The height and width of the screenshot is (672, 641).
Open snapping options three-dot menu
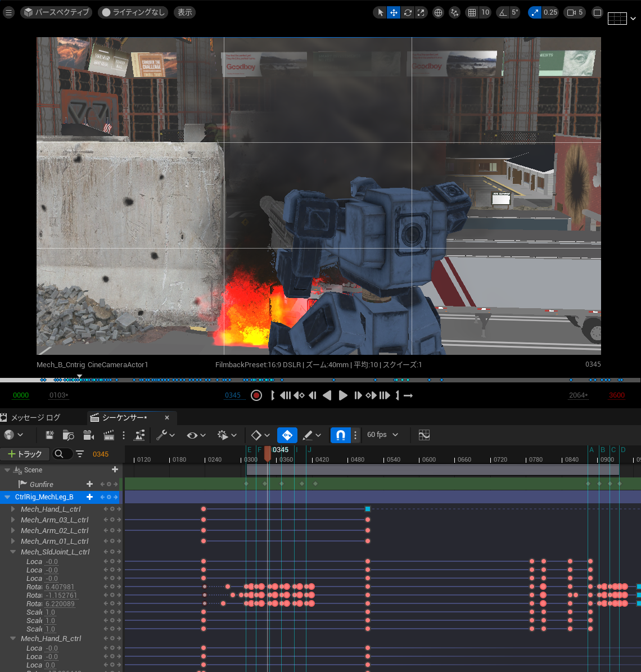[x=355, y=435]
